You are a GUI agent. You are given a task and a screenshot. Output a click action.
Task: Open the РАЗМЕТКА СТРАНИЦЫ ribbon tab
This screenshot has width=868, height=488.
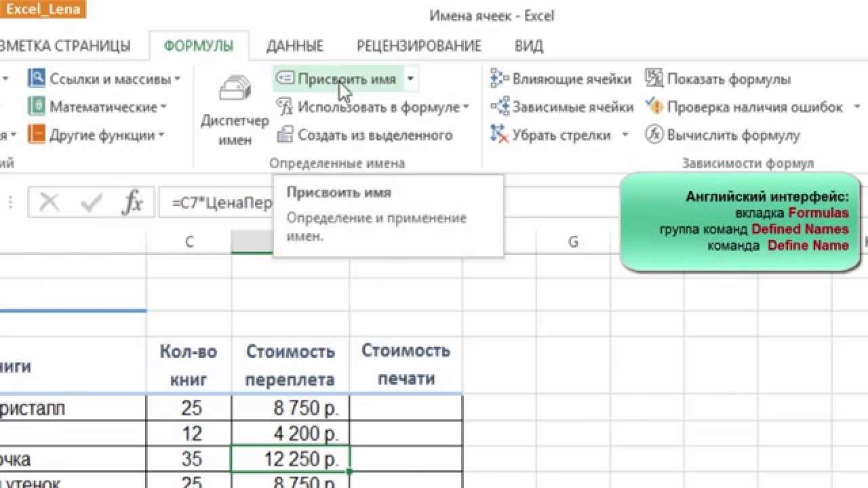click(65, 46)
